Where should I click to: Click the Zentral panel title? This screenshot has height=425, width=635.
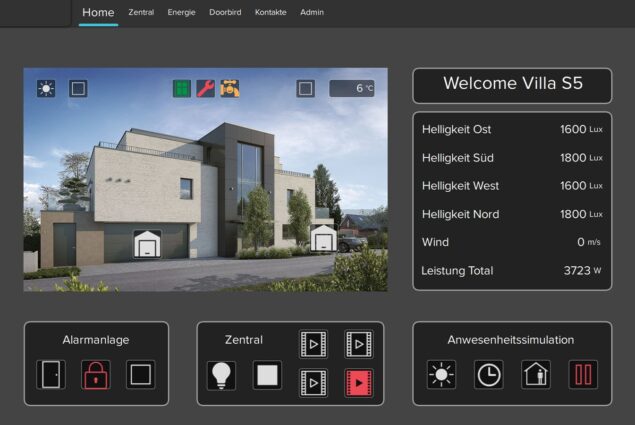(244, 340)
